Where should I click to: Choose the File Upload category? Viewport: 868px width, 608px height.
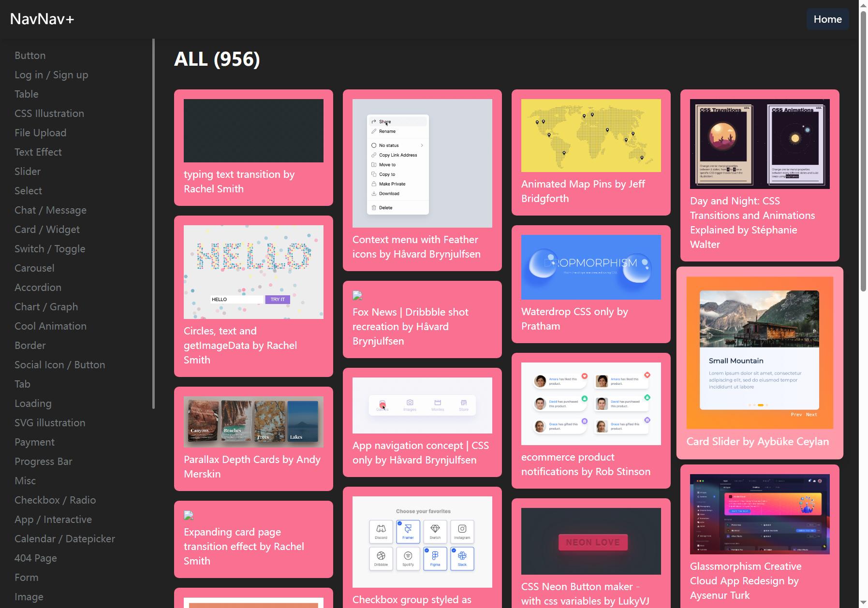click(x=41, y=133)
